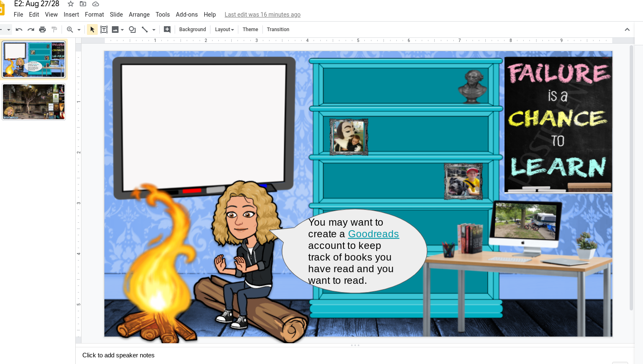Expand the Line tool dropdown arrow
The image size is (643, 364).
click(154, 30)
